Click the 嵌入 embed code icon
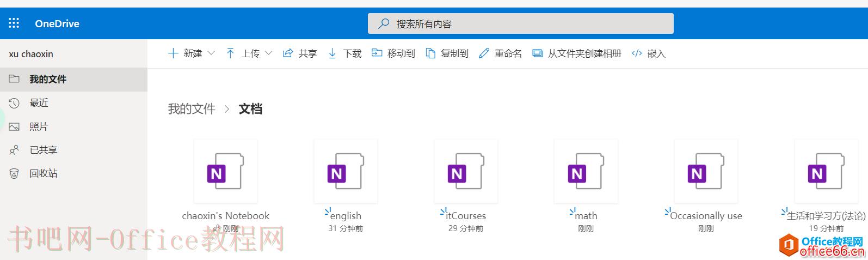 pos(637,53)
